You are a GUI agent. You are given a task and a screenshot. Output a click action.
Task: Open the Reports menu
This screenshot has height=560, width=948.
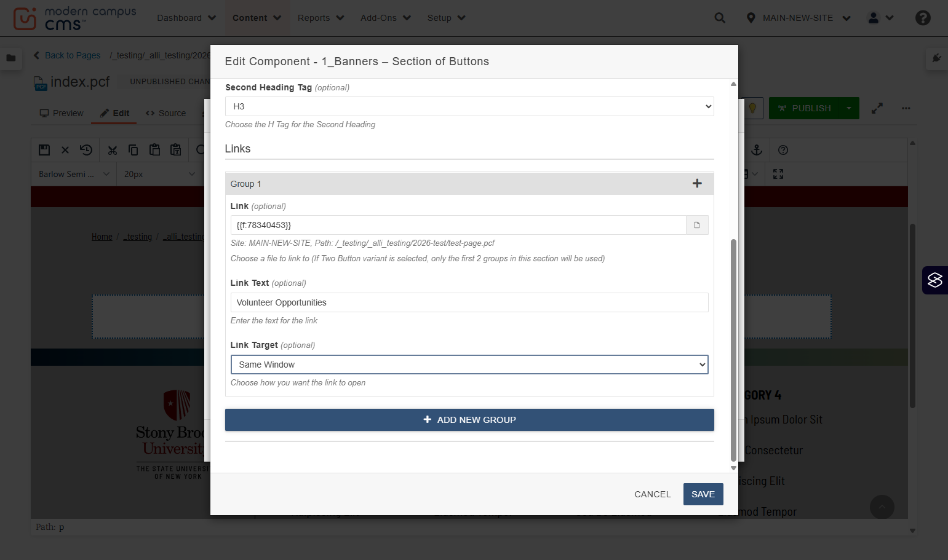pos(321,18)
